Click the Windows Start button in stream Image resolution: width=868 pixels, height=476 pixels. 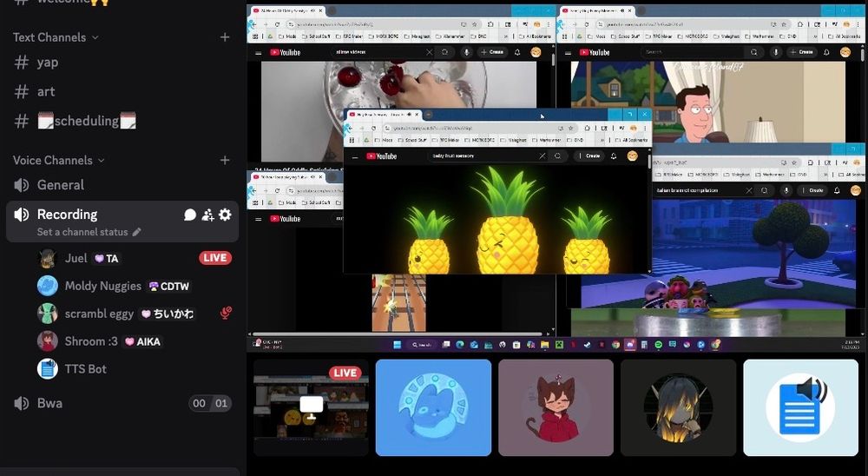tap(397, 345)
